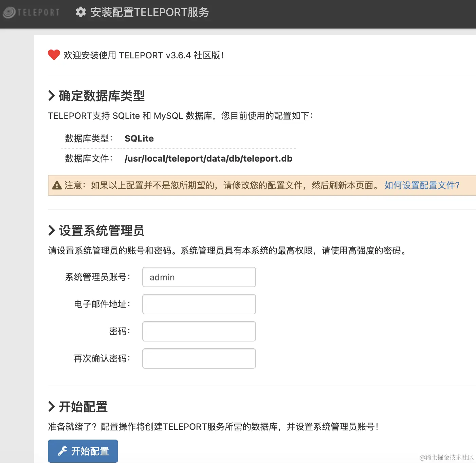
Task: Click the 数据库类型: label
Action: (89, 138)
